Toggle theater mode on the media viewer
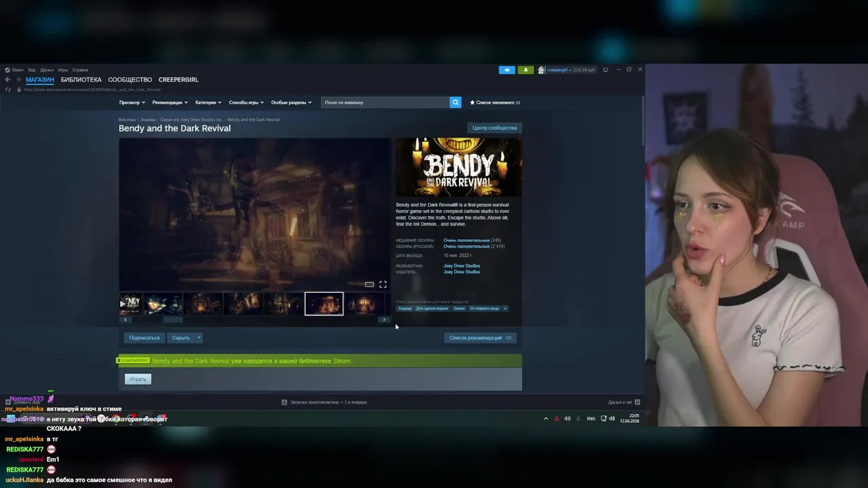This screenshot has width=868, height=488. [x=370, y=285]
